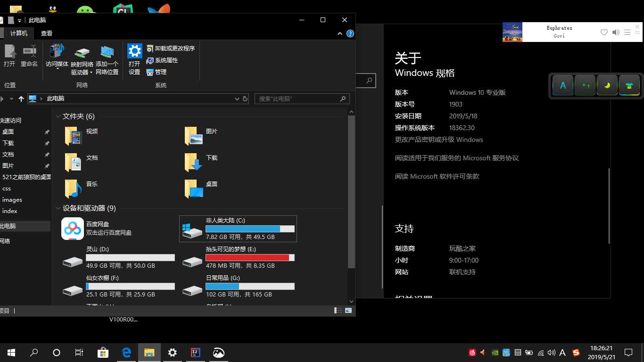Click 管理 in the ribbon

[x=157, y=72]
